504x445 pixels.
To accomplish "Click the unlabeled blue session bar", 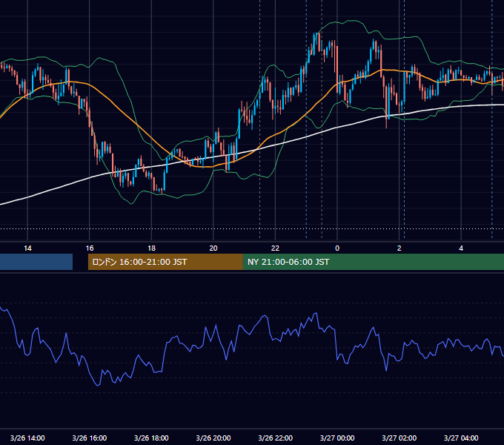I will tap(36, 262).
